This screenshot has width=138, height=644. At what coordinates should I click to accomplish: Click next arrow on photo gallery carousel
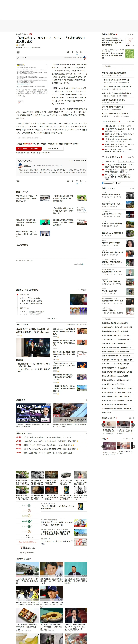click(133, 447)
